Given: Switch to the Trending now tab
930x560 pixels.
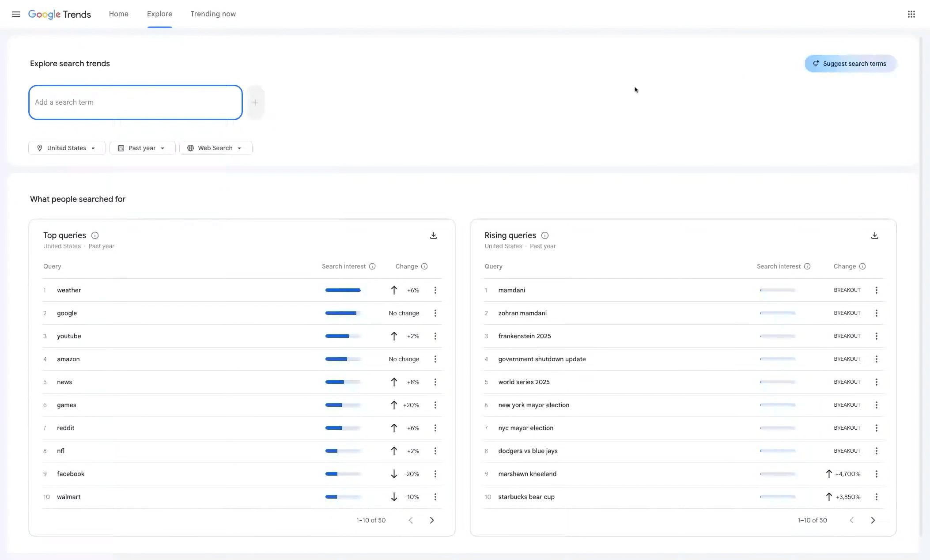Looking at the screenshot, I should pos(213,14).
